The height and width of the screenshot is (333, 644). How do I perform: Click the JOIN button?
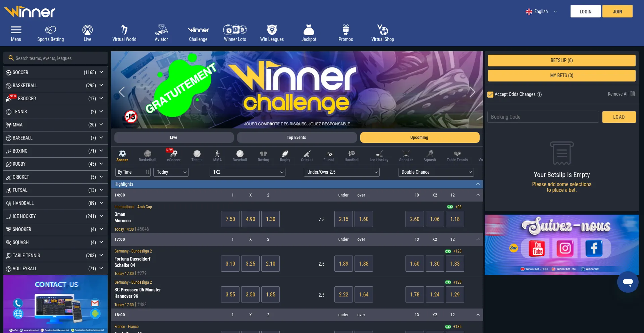pyautogui.click(x=617, y=11)
